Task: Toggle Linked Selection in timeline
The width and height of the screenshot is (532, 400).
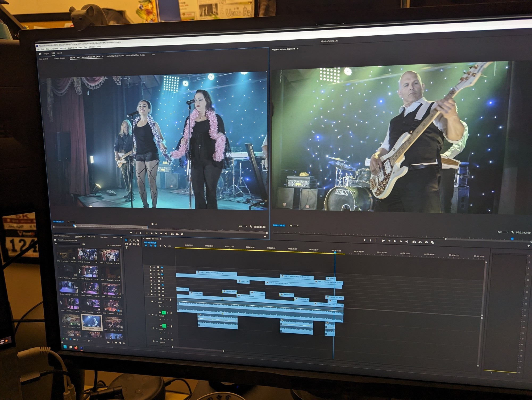Action: pyautogui.click(x=155, y=246)
